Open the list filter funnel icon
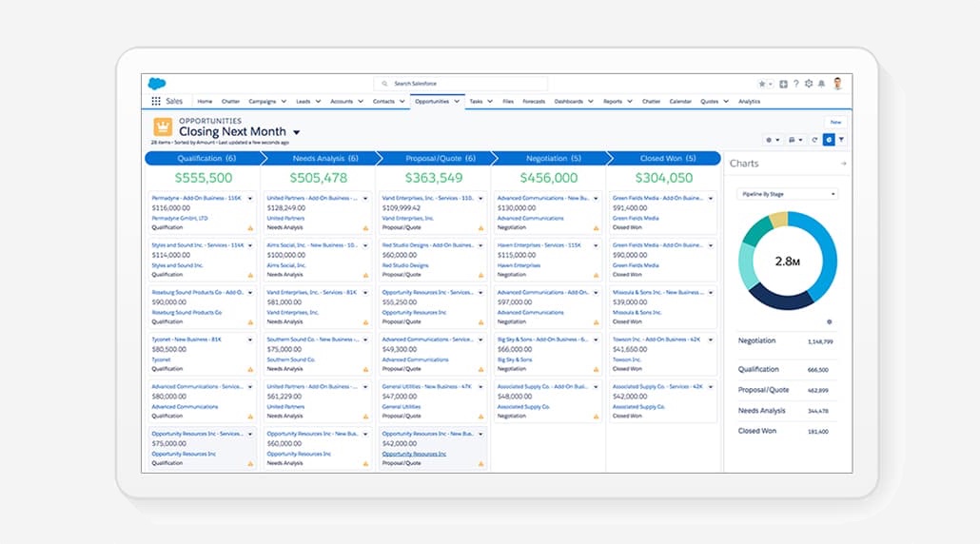 [x=841, y=140]
